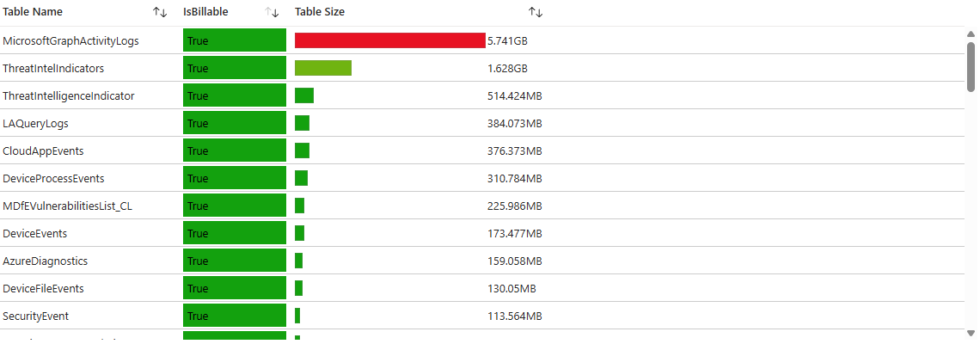Sort by Table Name column arrows

(x=159, y=12)
